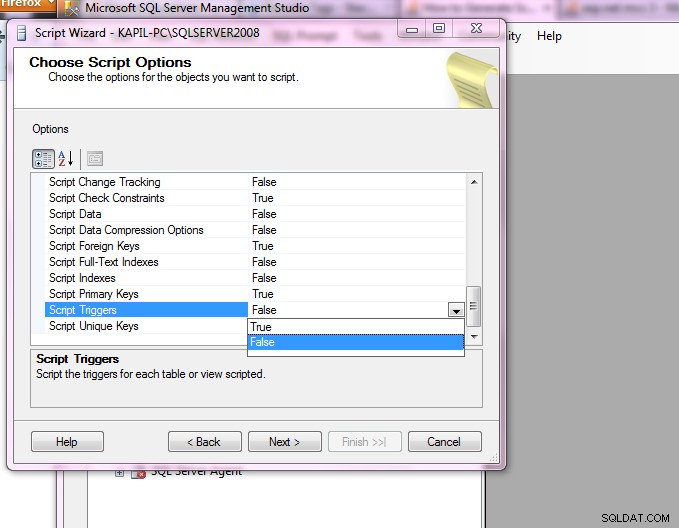
Task: Click False value of Script Full-Text Indexes
Action: [264, 262]
